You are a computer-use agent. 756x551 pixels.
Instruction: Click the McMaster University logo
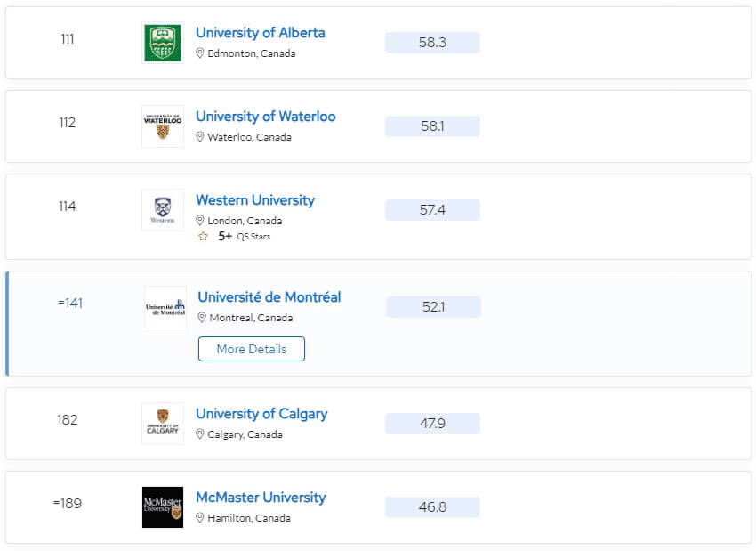tap(163, 507)
